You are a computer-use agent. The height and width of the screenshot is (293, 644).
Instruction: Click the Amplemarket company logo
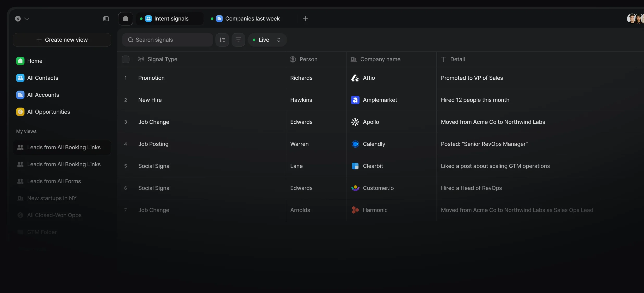pyautogui.click(x=355, y=100)
